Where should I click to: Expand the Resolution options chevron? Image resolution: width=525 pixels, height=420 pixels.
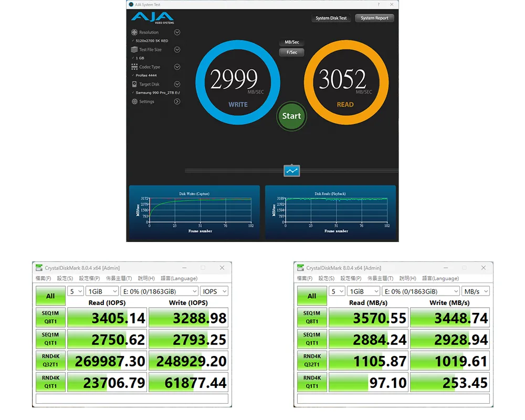177,33
